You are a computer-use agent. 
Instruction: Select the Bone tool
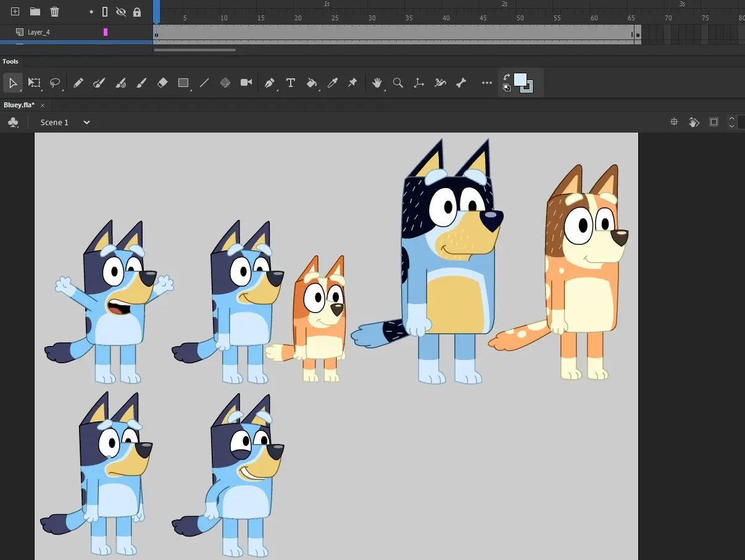461,83
